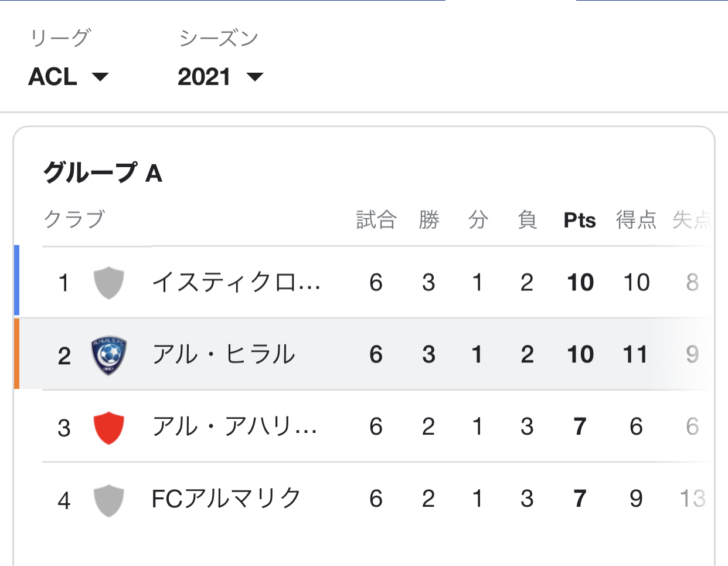This screenshot has height=566, width=728.
Task: Open the FCアルマリク team name
Action: 226,499
